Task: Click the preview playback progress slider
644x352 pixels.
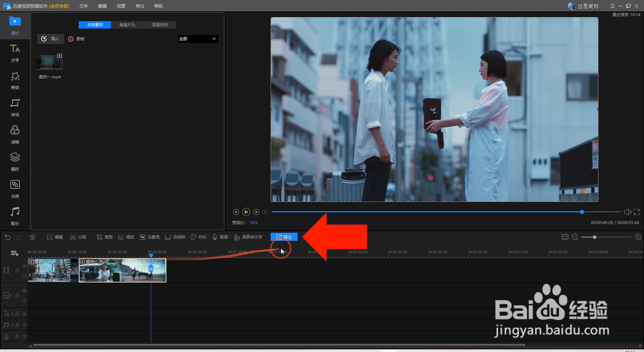Action: (x=446, y=212)
